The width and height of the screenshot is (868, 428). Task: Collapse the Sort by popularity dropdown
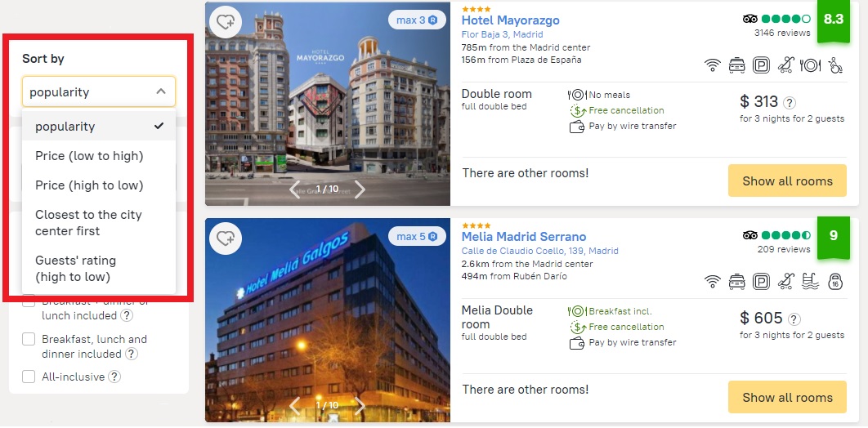click(99, 91)
